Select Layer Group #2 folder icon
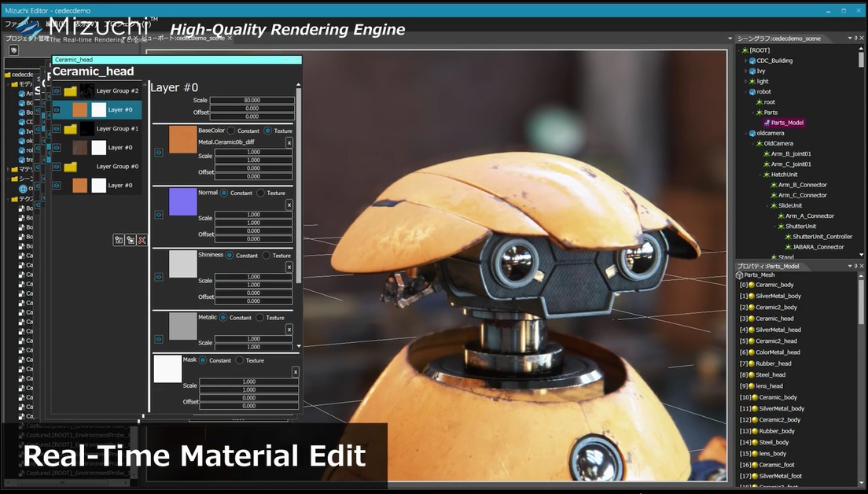This screenshot has height=494, width=868. [70, 90]
